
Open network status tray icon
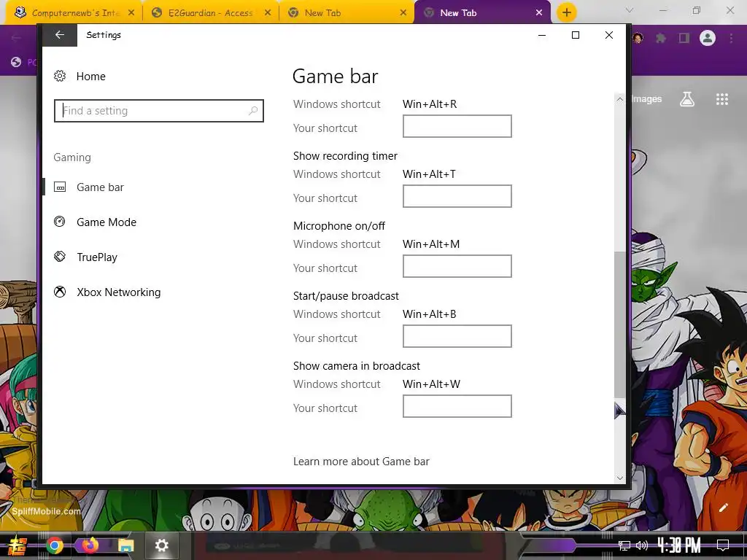click(x=624, y=545)
